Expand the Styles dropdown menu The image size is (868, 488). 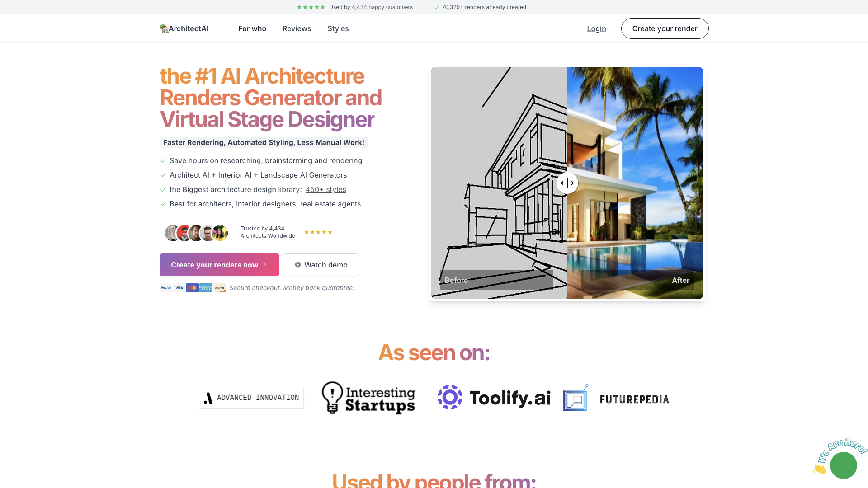[x=338, y=28]
